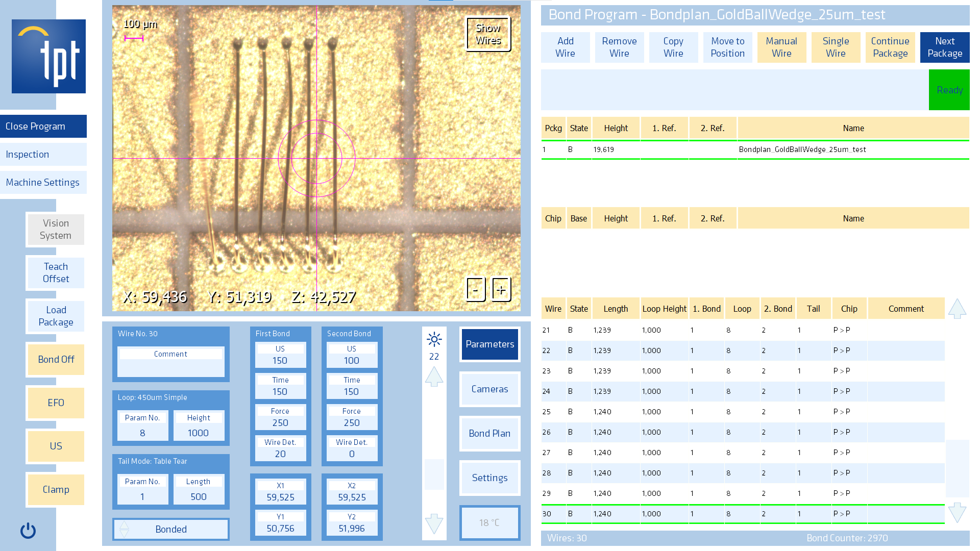Click the wire list scroll-up arrow
Image resolution: width=980 pixels, height=551 pixels.
coord(957,309)
